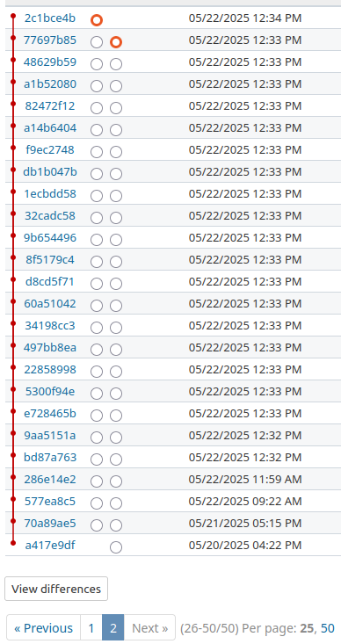Click current page 2 in pagination
Screen dimensions: 341x644
113,628
